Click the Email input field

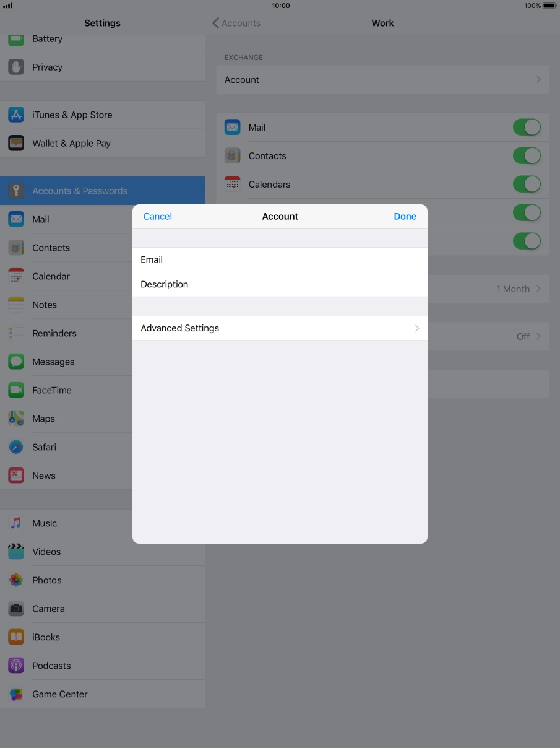pos(280,259)
